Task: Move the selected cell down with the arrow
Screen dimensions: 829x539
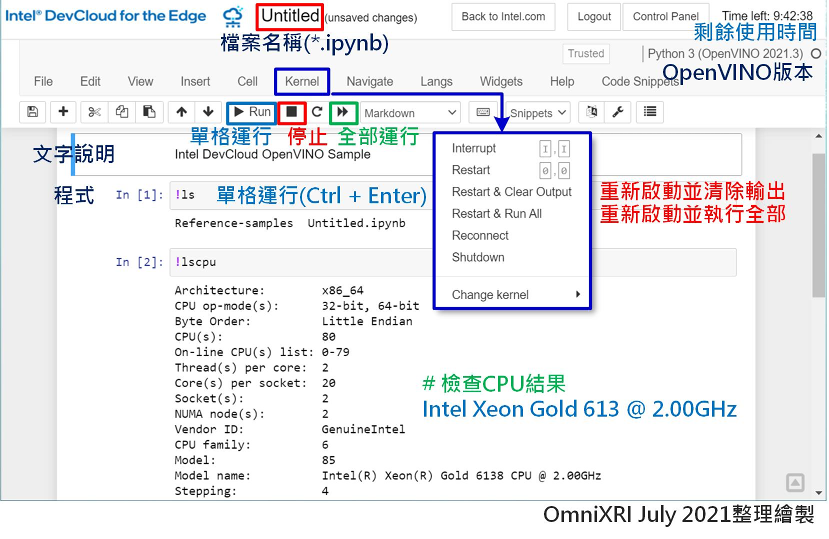Action: tap(208, 112)
